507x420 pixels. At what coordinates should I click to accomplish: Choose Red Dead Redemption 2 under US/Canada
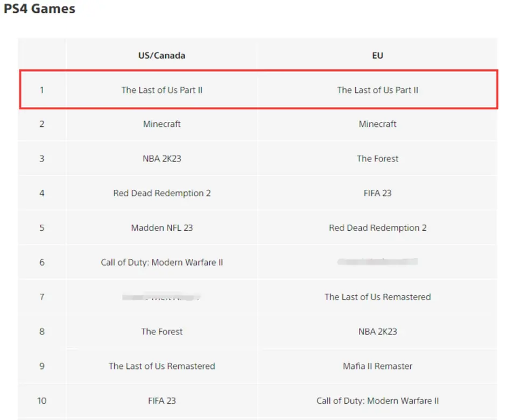(161, 193)
